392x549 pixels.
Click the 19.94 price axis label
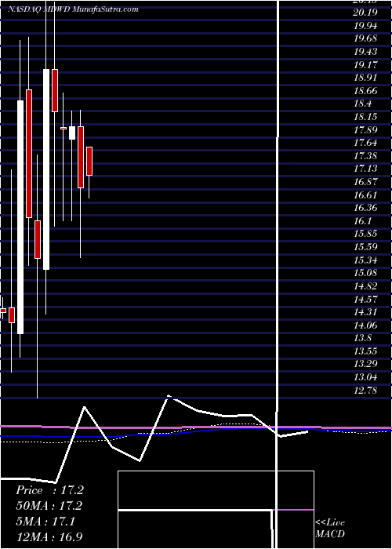click(366, 26)
